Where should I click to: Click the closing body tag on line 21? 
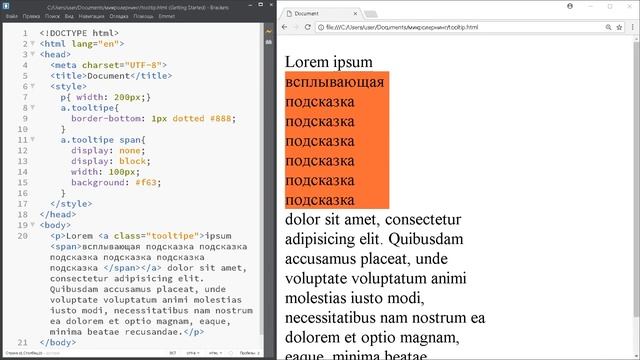pyautogui.click(x=58, y=342)
